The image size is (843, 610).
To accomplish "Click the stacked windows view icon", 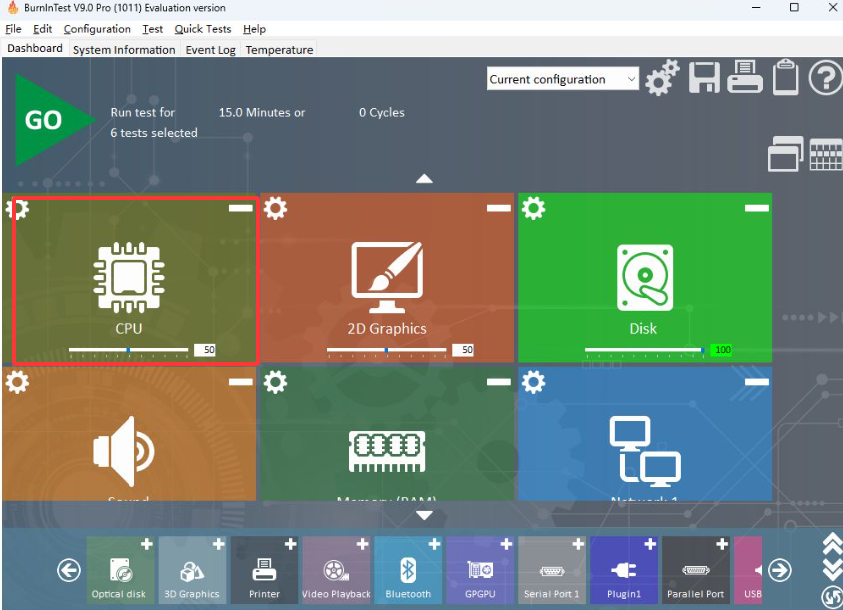I will (x=786, y=154).
